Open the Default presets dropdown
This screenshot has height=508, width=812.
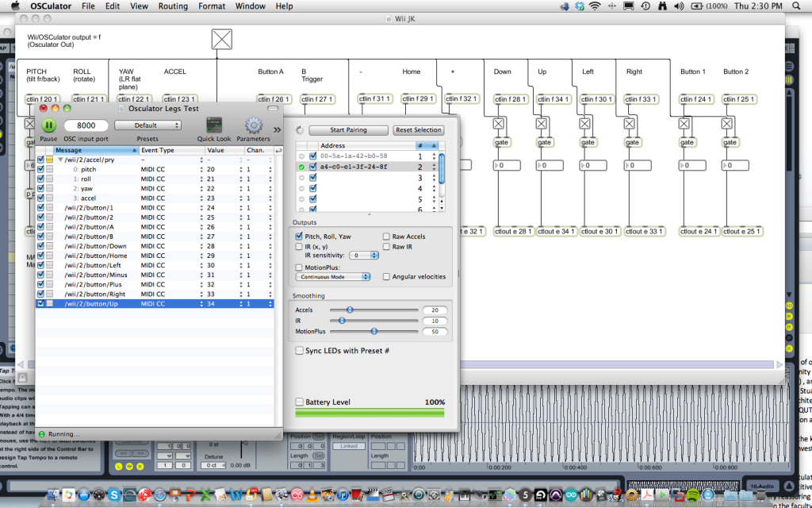pyautogui.click(x=147, y=125)
